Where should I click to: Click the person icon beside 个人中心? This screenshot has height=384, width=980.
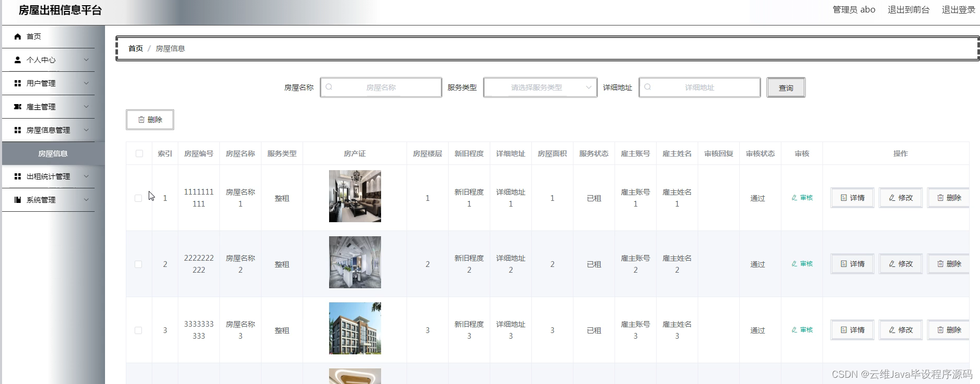click(18, 60)
